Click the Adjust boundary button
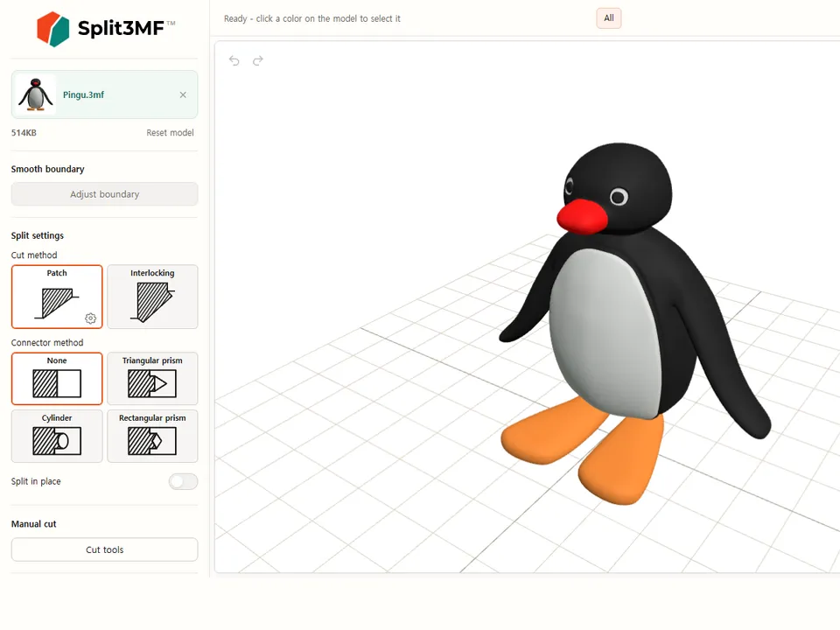The width and height of the screenshot is (840, 630). 104,194
